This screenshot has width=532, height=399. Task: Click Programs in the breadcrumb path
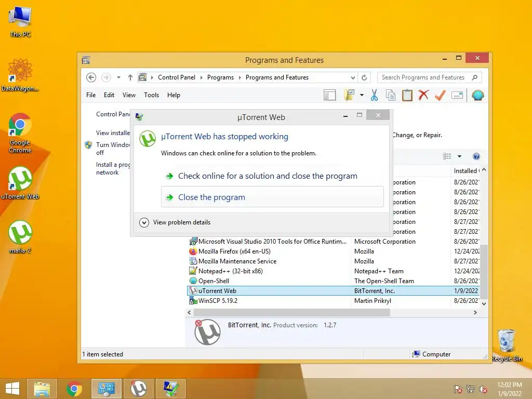click(x=220, y=77)
